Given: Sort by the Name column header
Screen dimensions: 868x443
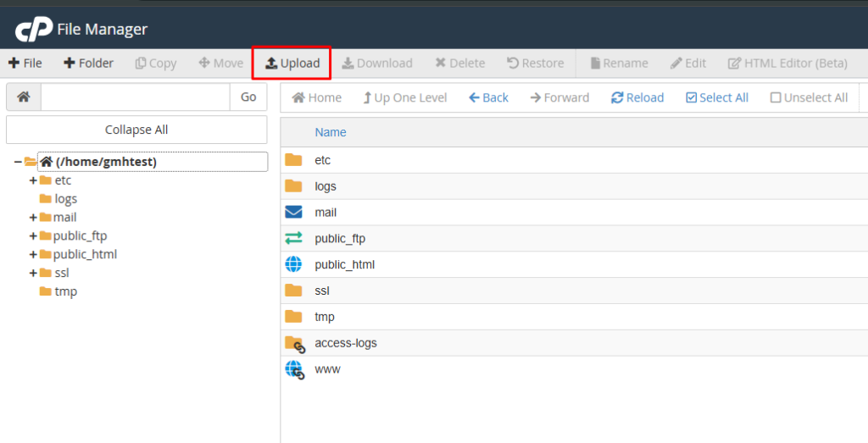Looking at the screenshot, I should click(331, 132).
